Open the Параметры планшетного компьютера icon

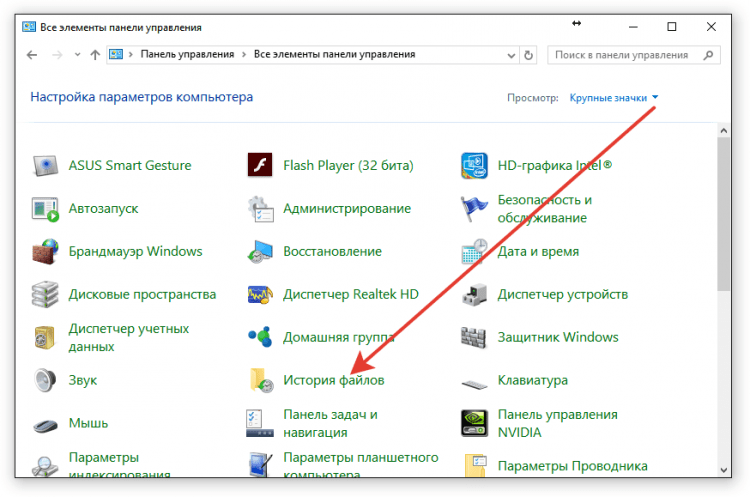click(x=260, y=464)
